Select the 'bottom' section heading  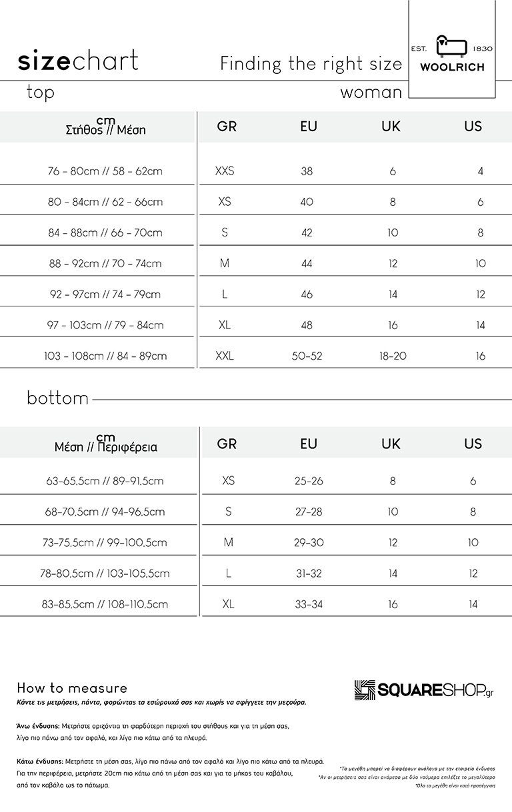click(x=58, y=398)
